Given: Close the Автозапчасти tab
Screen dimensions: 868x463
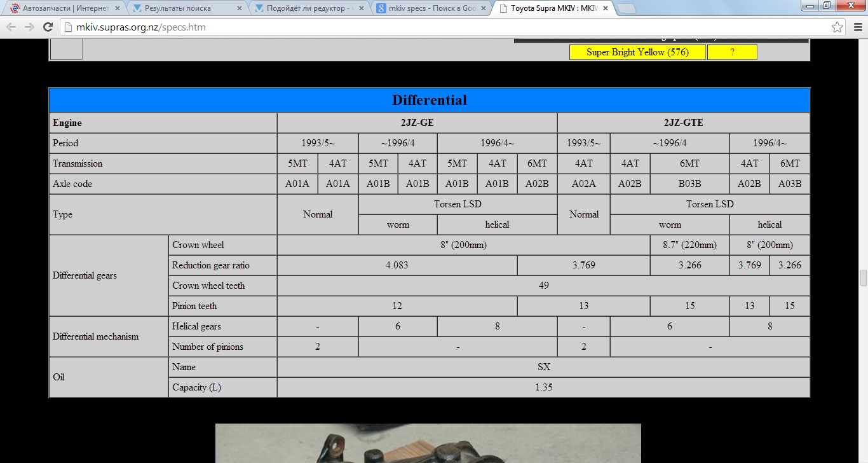Looking at the screenshot, I should 117,9.
